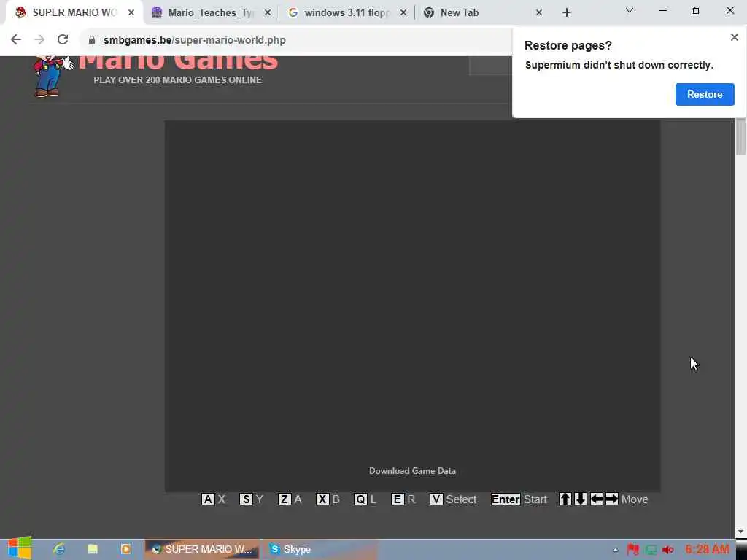Open the Action Center flag icon
The width and height of the screenshot is (747, 560).
[x=632, y=550]
